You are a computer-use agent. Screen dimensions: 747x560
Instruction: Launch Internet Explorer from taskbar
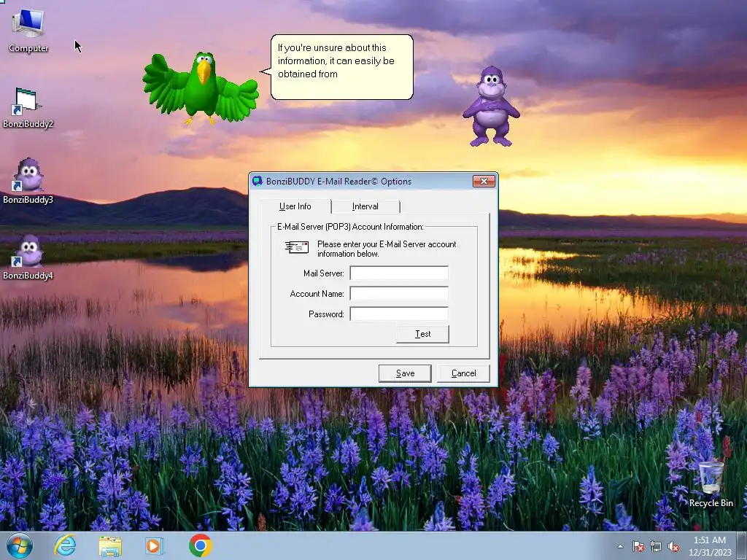(65, 545)
